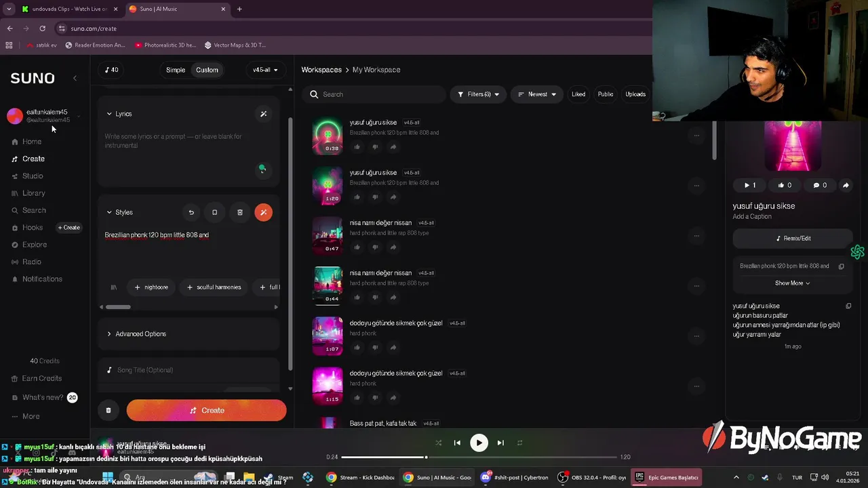This screenshot has width=868, height=488.
Task: Expand Advanced Options
Action: click(189, 333)
